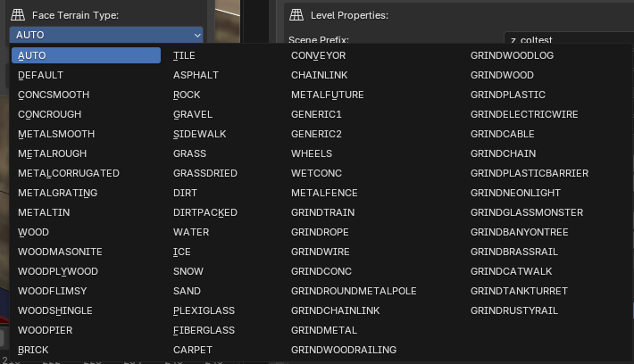Select the highlighted AUTO option
Image resolution: width=634 pixels, height=364 pixels.
(x=87, y=55)
